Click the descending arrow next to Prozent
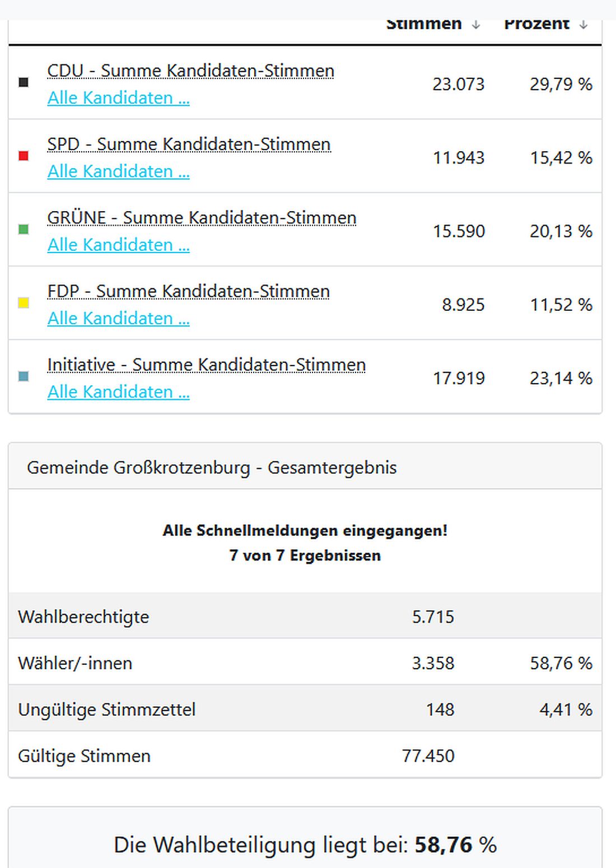The height and width of the screenshot is (868, 616). (582, 25)
